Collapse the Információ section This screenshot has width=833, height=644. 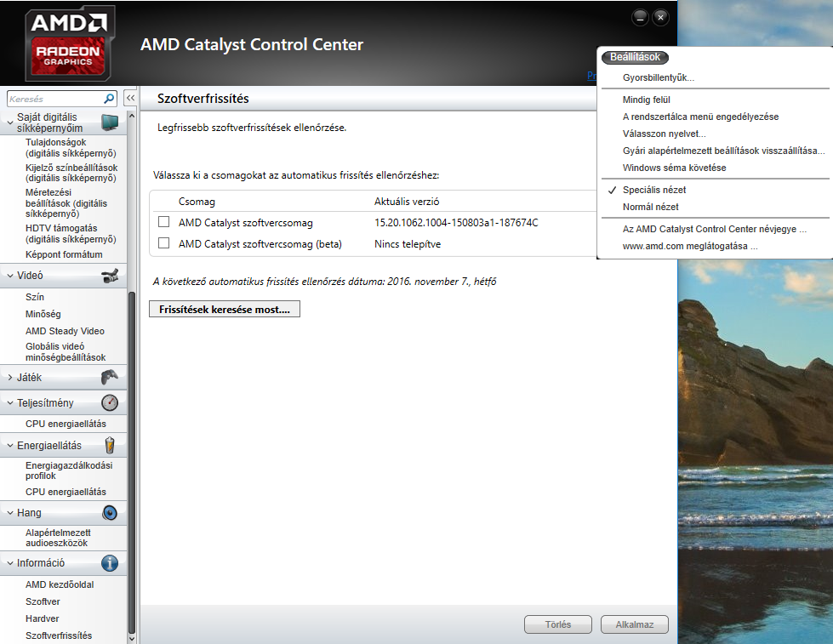tap(10, 562)
